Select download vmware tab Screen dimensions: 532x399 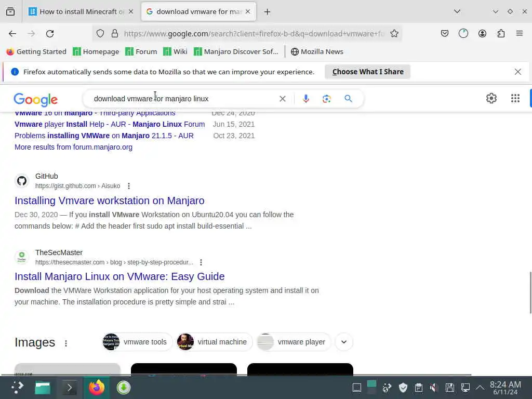[x=198, y=11]
